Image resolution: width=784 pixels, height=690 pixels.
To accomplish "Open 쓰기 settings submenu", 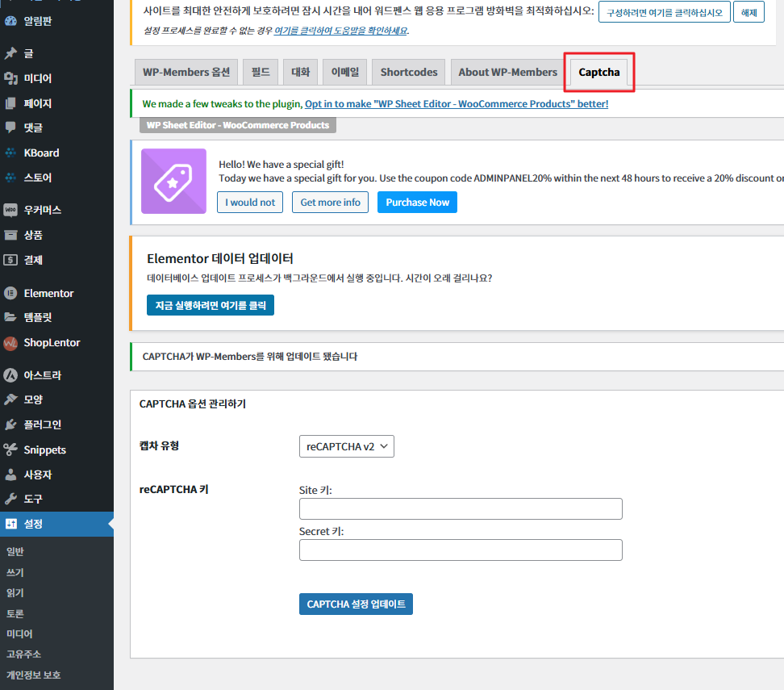I will coord(15,572).
